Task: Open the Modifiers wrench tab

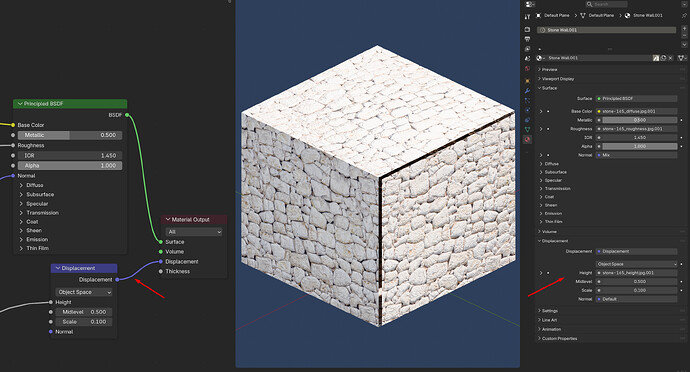Action: coord(527,91)
